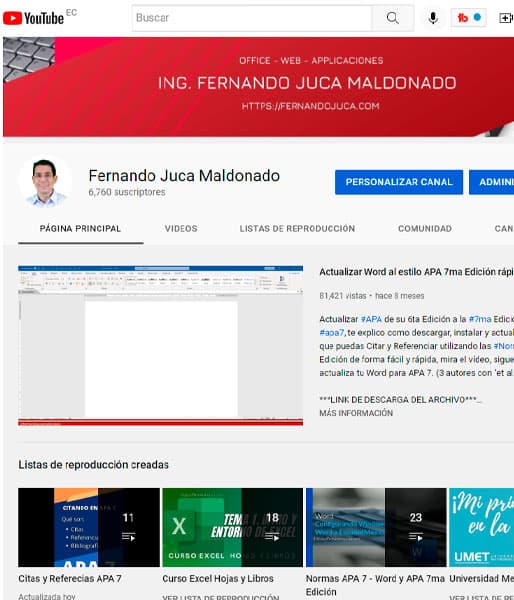Switch to the VIDEOS tab
The image size is (514, 600).
coord(181,229)
